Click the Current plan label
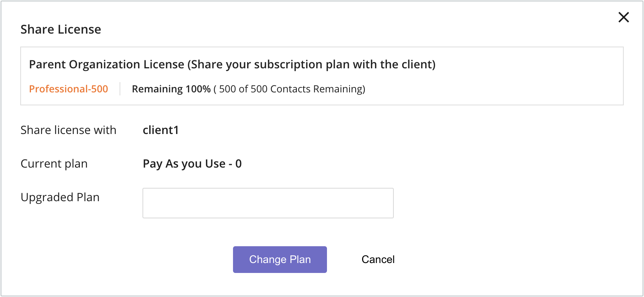The height and width of the screenshot is (297, 644). (x=54, y=163)
